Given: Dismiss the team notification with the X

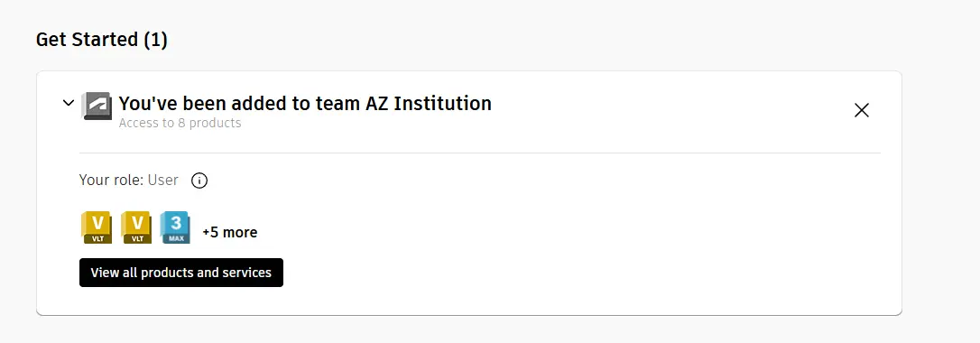Looking at the screenshot, I should point(861,111).
